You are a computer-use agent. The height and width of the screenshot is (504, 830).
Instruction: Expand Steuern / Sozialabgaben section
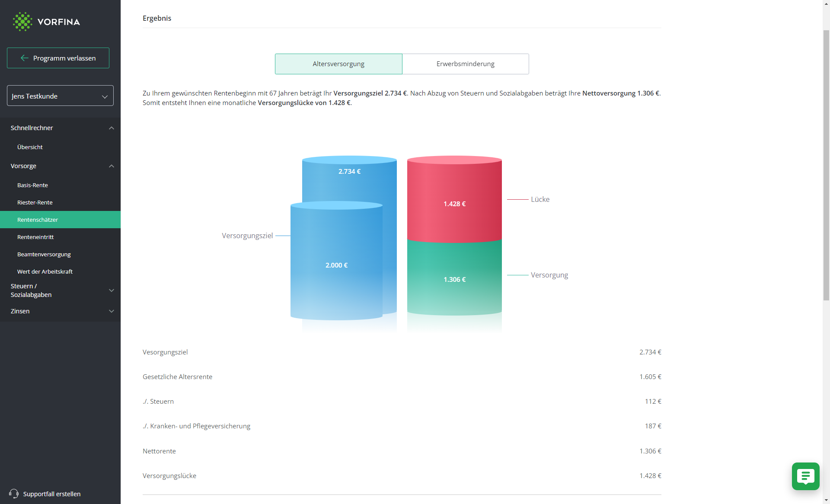point(112,290)
